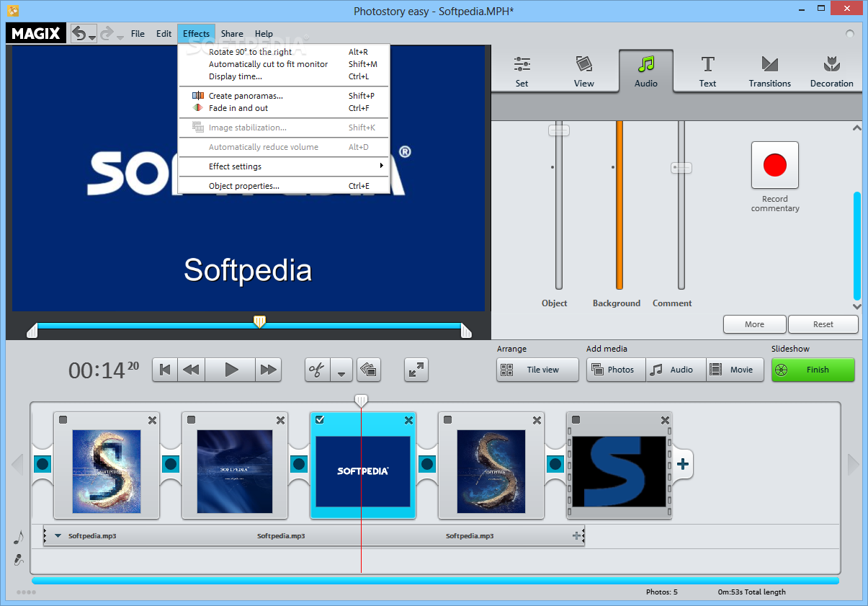Remove the movie clip with its X
The width and height of the screenshot is (868, 606).
pos(665,420)
